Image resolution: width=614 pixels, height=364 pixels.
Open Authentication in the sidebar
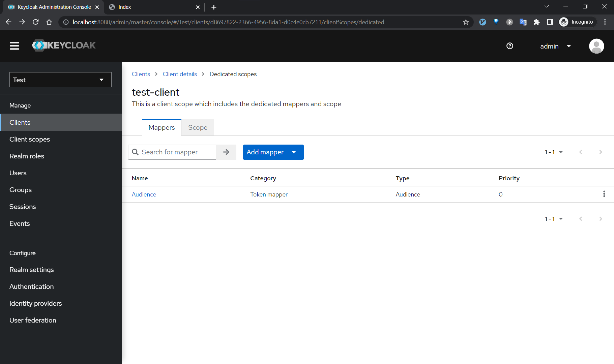(61, 286)
